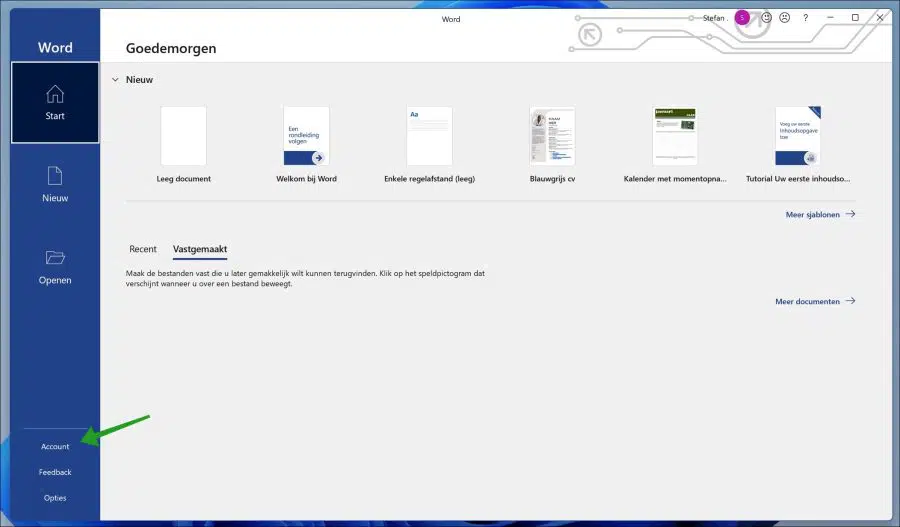
Task: Click the Welkom bij Word label
Action: point(307,179)
